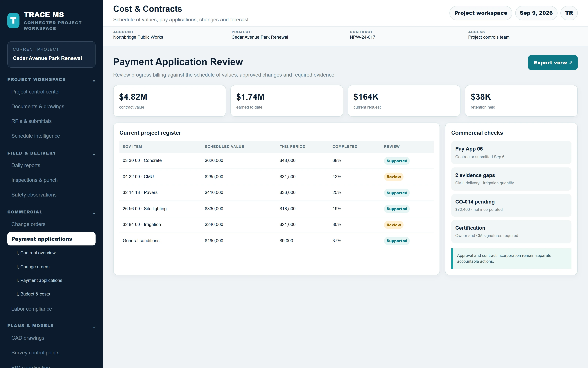Collapse the Field & Delivery section chevron

click(94, 155)
